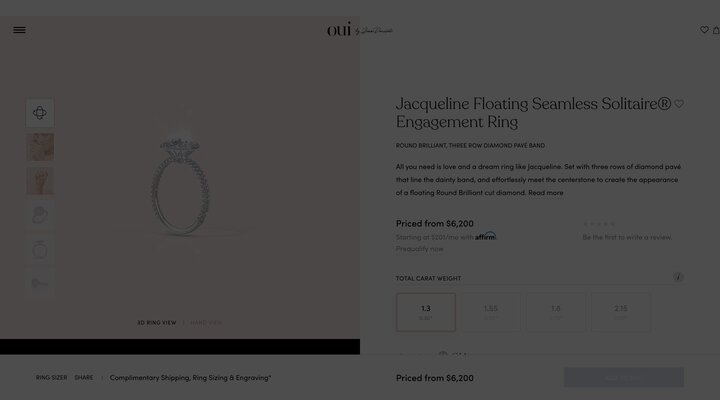The width and height of the screenshot is (720, 400).
Task: Click the Affirm logo
Action: click(x=486, y=236)
